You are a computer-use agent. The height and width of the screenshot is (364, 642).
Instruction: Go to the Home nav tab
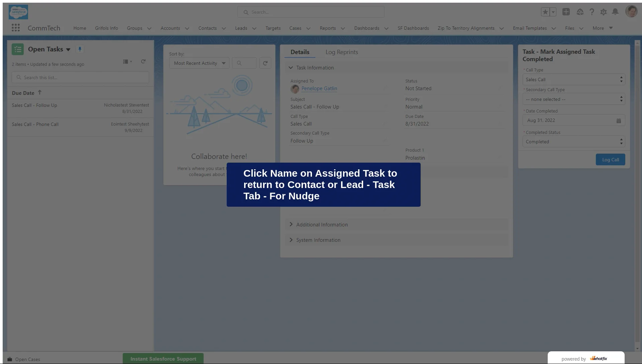(x=80, y=28)
